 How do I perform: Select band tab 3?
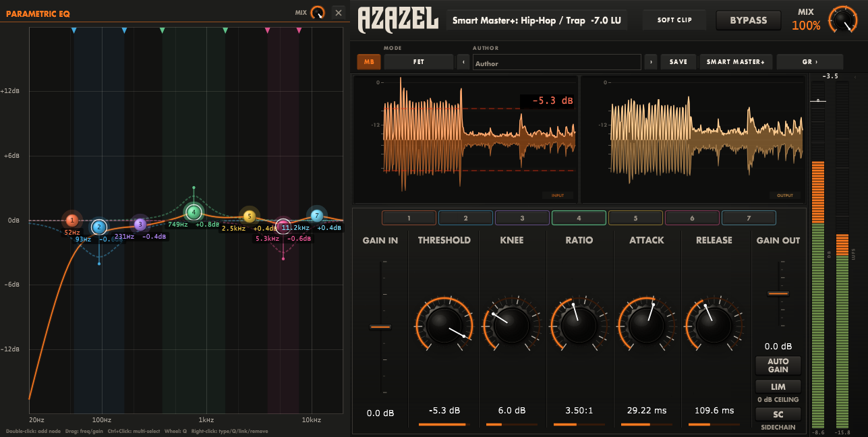pos(522,218)
